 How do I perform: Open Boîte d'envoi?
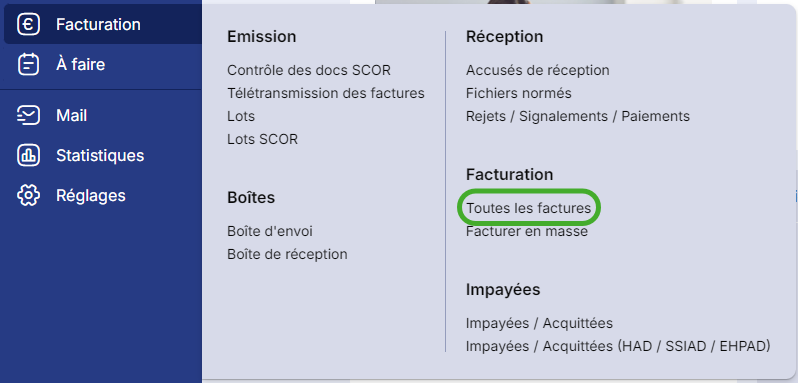pos(270,231)
